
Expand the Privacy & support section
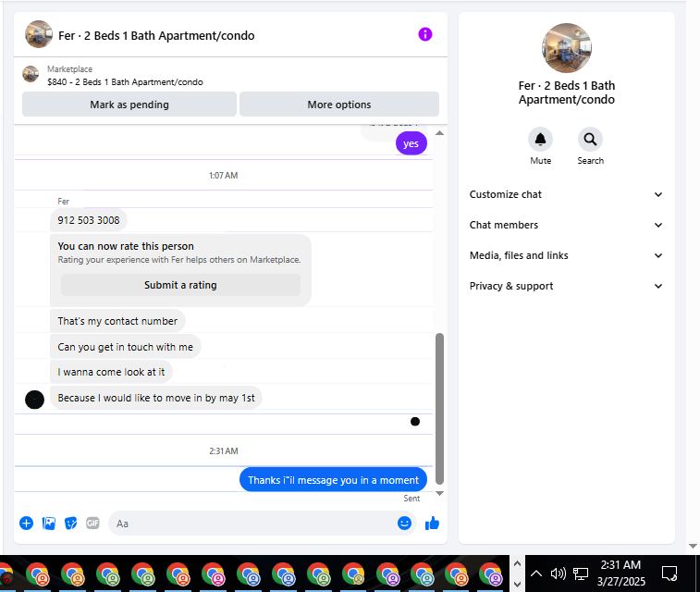(566, 286)
